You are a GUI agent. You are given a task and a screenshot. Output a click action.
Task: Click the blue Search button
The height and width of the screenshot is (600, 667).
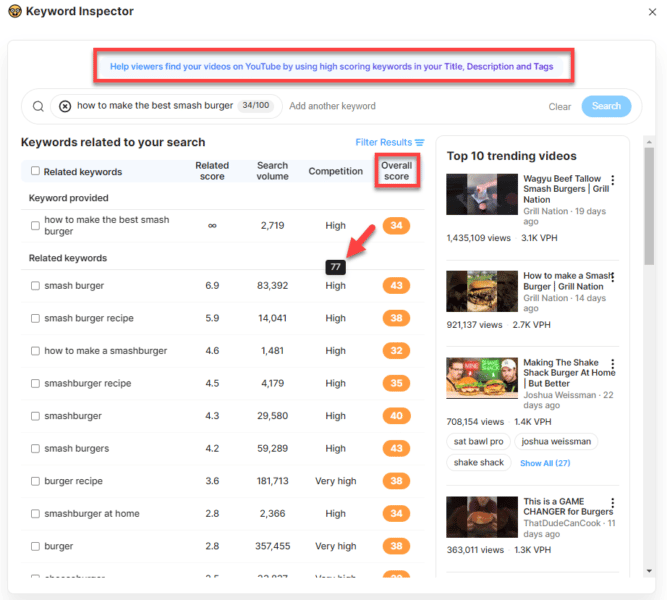(606, 106)
